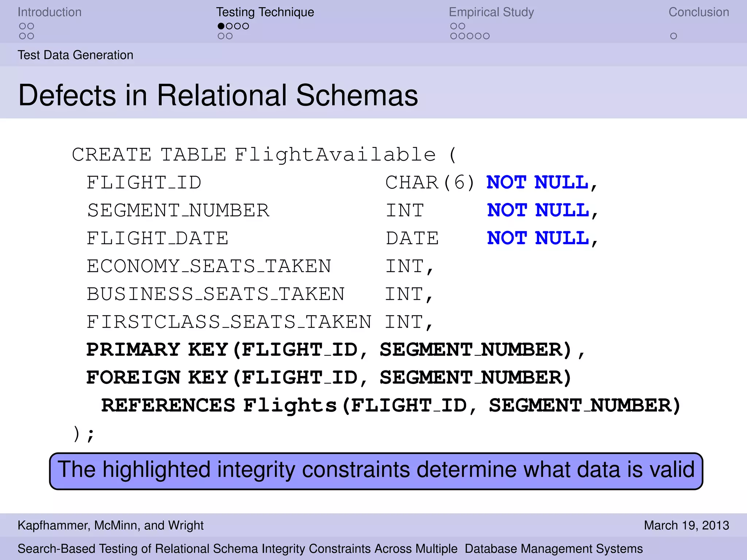Click the SEGMENT_NUMBER column definition name

click(178, 211)
